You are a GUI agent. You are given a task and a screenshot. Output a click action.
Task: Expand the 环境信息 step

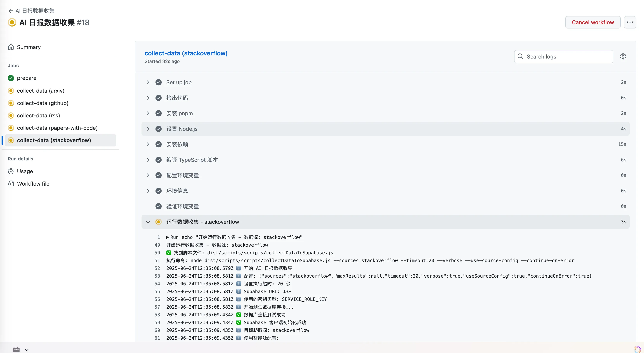pos(148,191)
